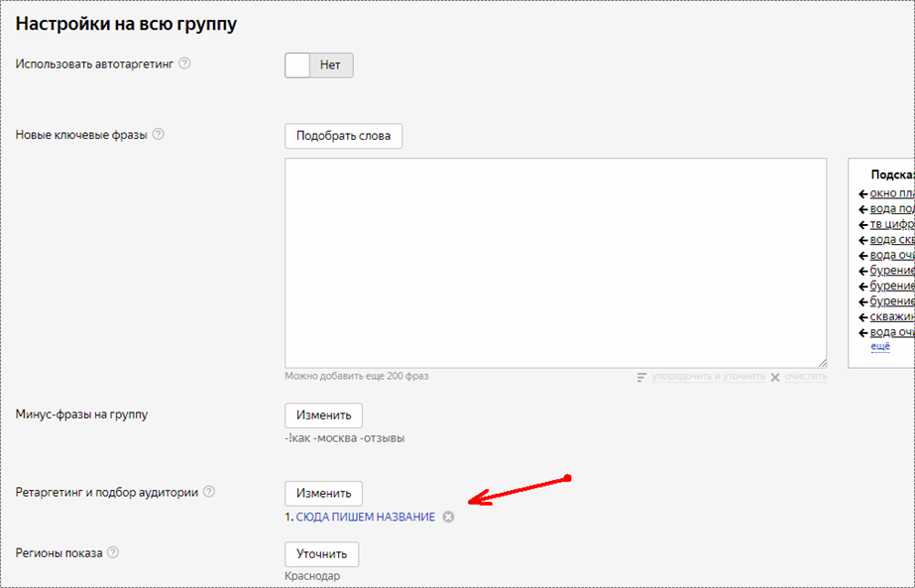The image size is (915, 588).
Task: Select the 'тв цифр' hint link
Action: pyautogui.click(x=892, y=224)
